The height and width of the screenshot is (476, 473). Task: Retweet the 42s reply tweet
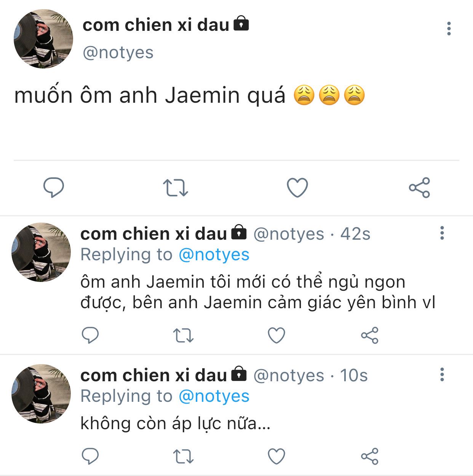pos(183,335)
